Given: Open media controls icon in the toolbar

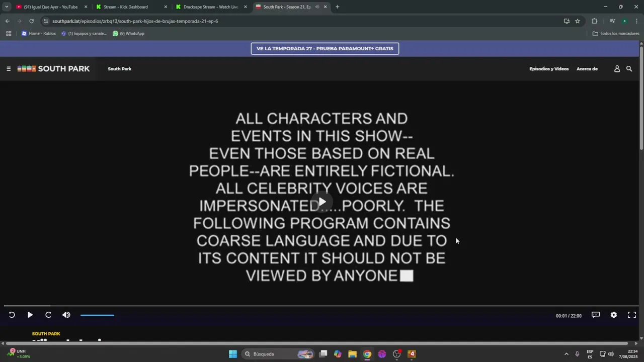Looking at the screenshot, I should click(612, 21).
